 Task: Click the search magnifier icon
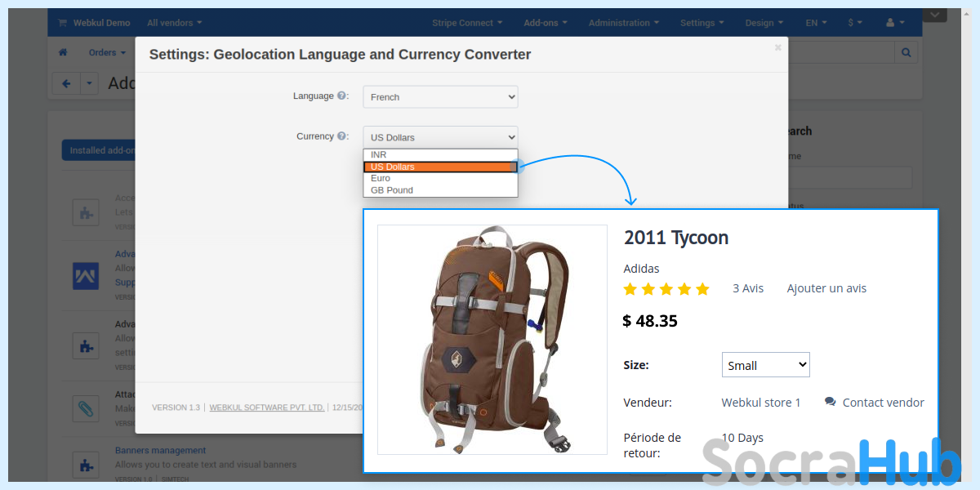906,52
